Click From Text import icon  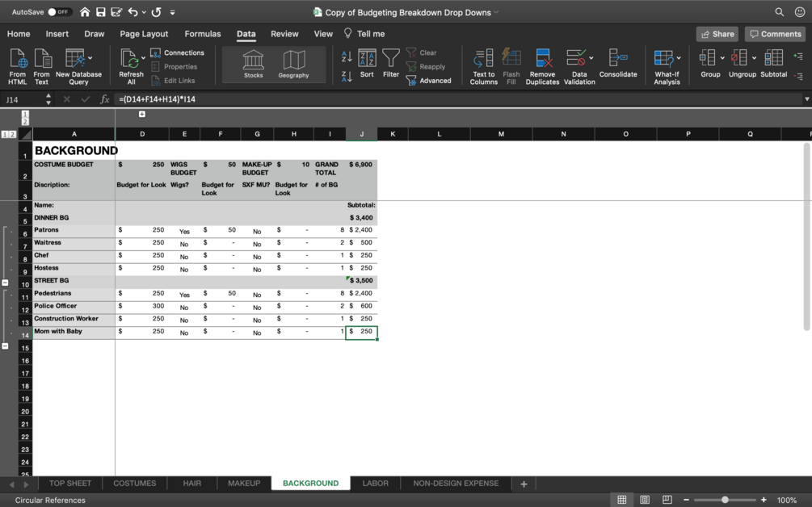click(x=41, y=66)
